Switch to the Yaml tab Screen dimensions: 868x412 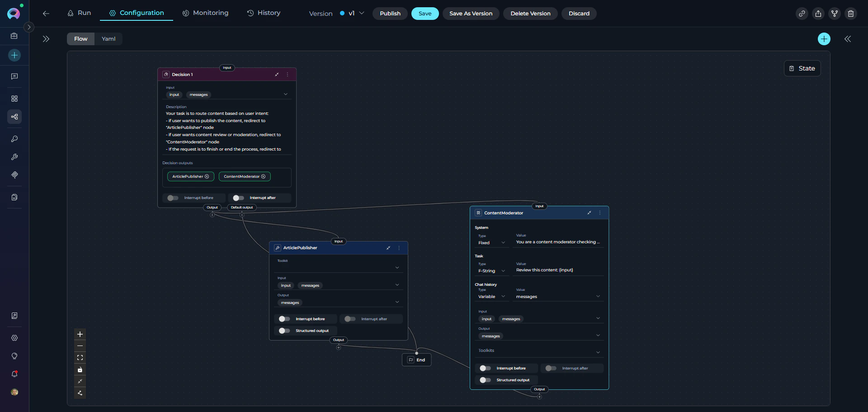pyautogui.click(x=108, y=39)
